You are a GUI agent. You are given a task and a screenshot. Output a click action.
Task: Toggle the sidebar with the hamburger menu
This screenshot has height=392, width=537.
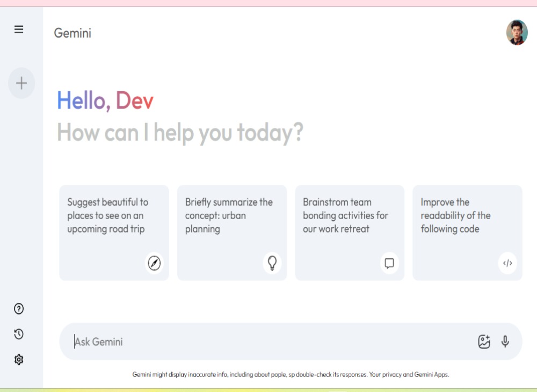(19, 30)
